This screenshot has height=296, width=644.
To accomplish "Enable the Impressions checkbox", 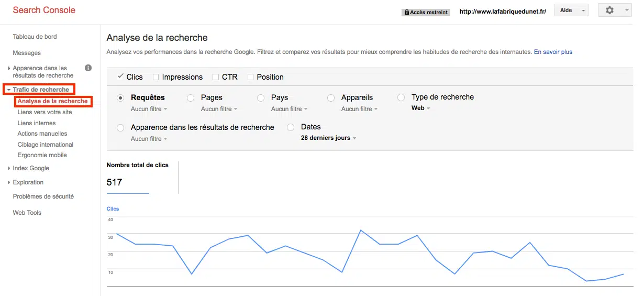I will (x=156, y=77).
